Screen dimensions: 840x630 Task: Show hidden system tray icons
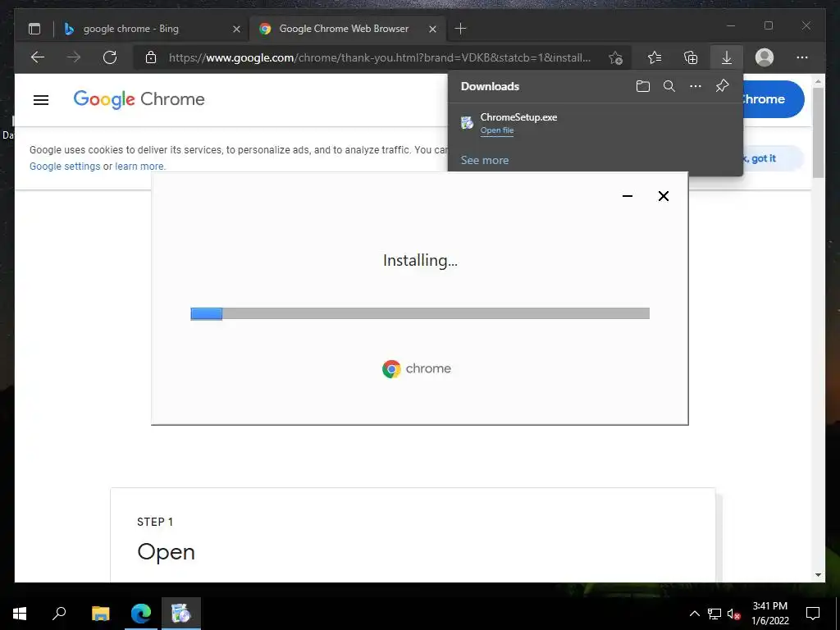[x=694, y=614]
